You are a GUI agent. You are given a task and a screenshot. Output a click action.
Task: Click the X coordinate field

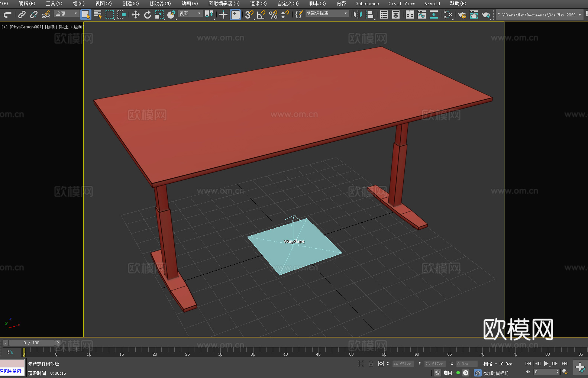click(403, 364)
